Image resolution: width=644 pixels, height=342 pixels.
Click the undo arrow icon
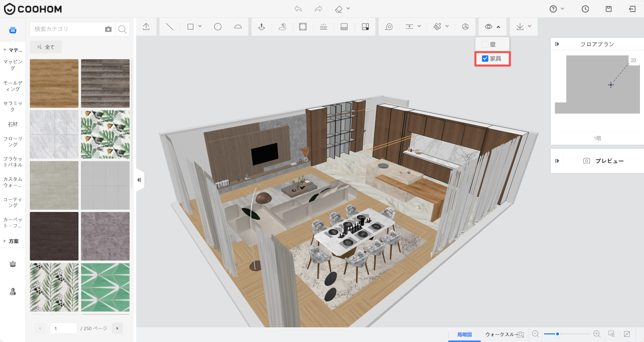point(298,9)
